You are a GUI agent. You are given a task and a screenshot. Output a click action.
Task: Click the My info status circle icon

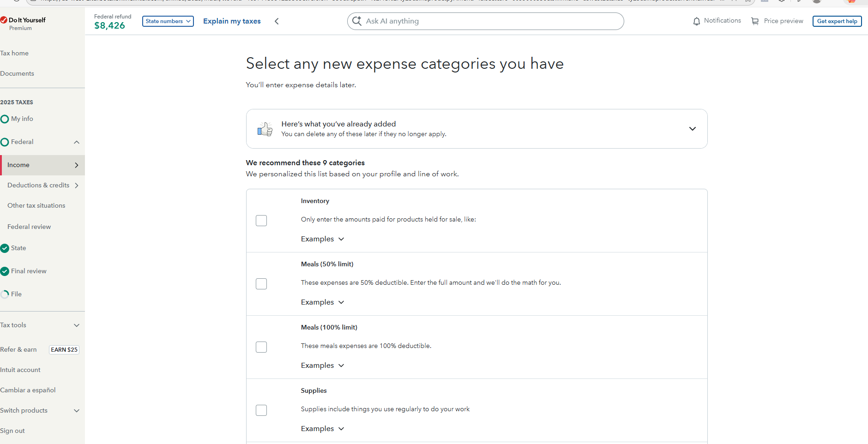click(5, 119)
